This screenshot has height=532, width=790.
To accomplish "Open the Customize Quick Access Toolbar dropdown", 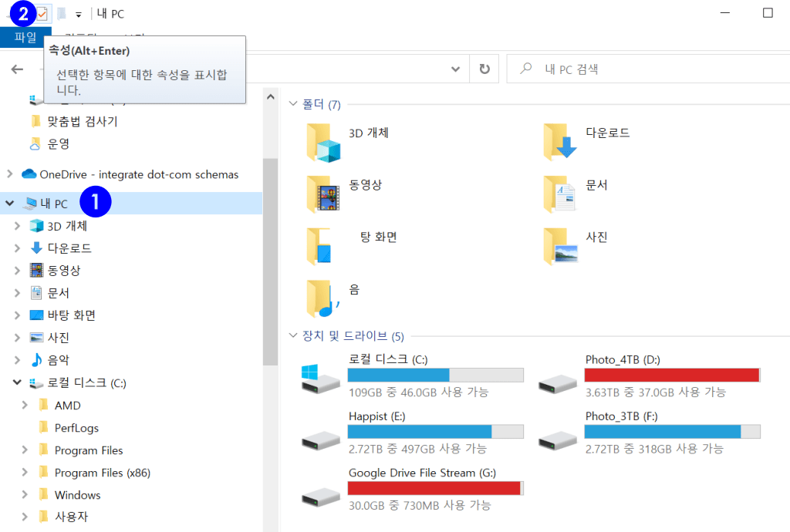I will [x=79, y=15].
